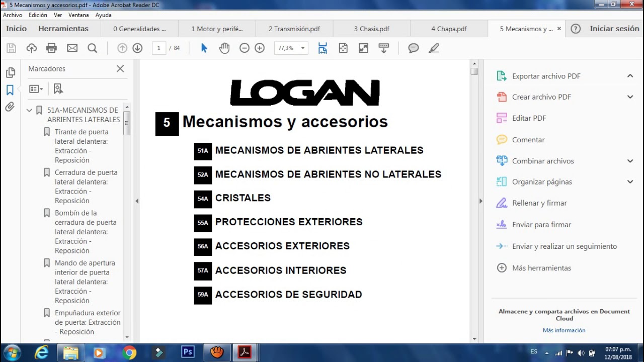Click the fit width scrolling icon
644x362 pixels.
323,48
